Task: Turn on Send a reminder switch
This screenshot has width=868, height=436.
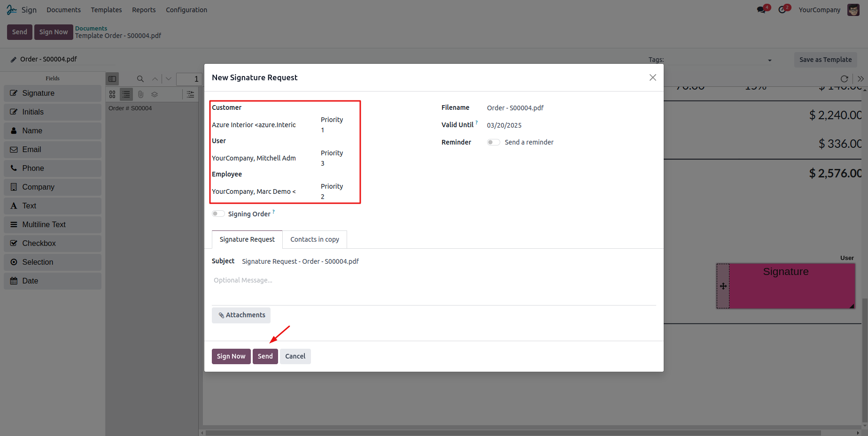Action: 493,142
